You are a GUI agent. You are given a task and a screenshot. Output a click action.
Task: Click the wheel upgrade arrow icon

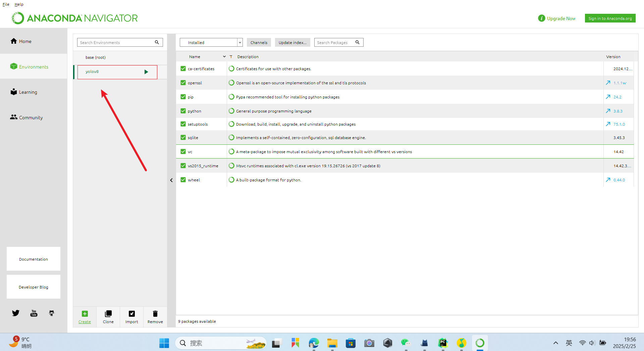[608, 180]
